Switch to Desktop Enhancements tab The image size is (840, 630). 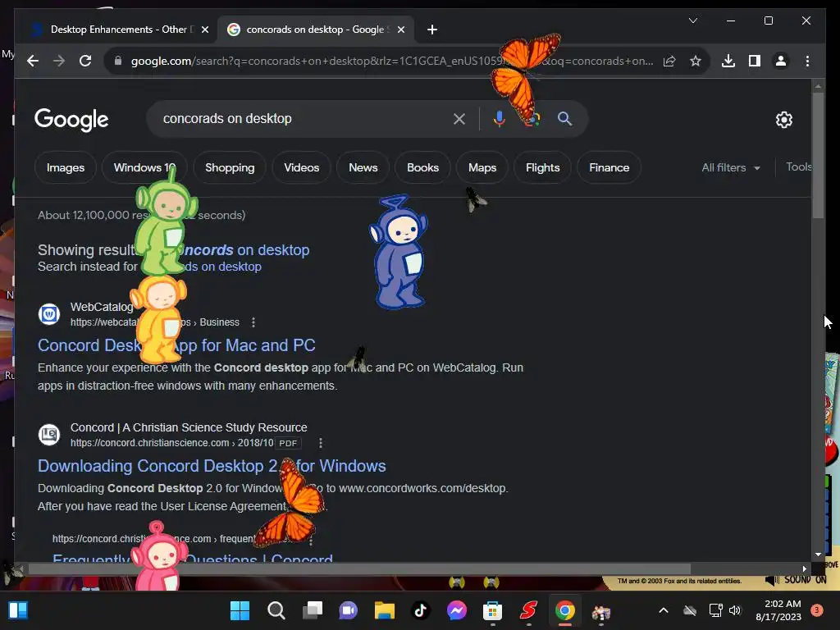118,30
